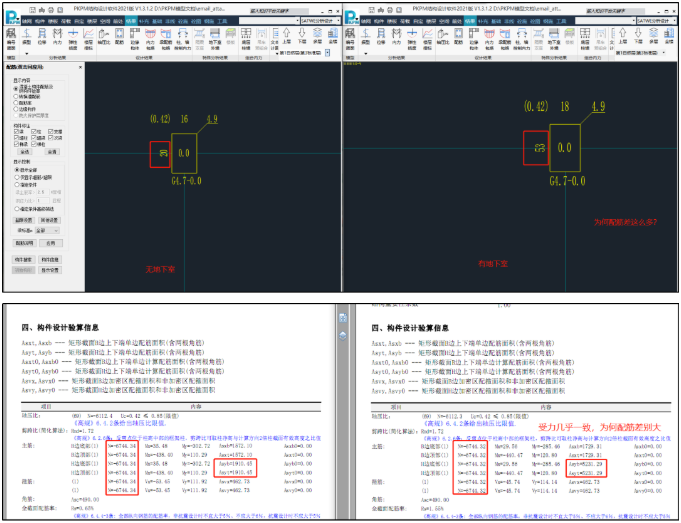
Task: Click 梁配筋包络 icon in left window
Action: 165,38
